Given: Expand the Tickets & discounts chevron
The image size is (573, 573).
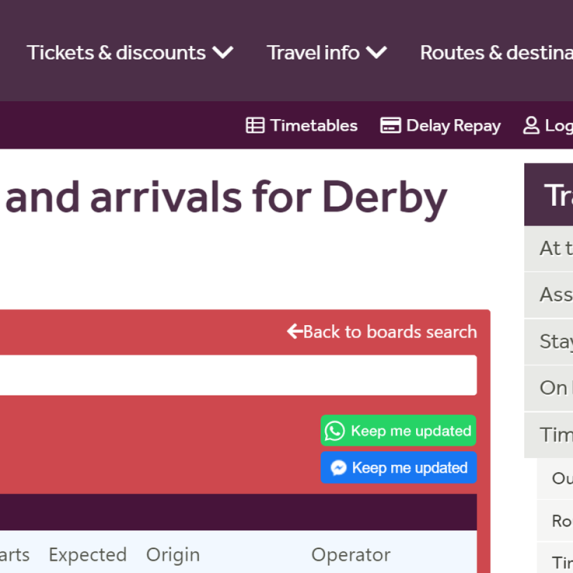Looking at the screenshot, I should tap(223, 52).
